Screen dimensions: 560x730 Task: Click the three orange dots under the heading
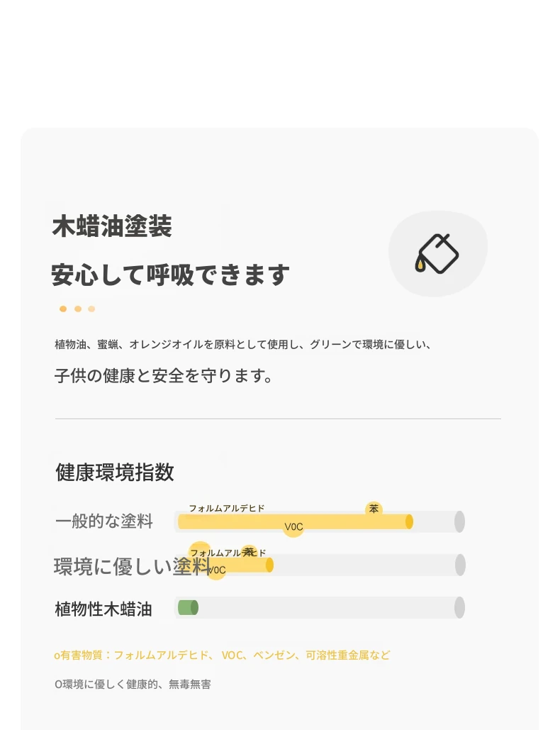click(x=77, y=309)
